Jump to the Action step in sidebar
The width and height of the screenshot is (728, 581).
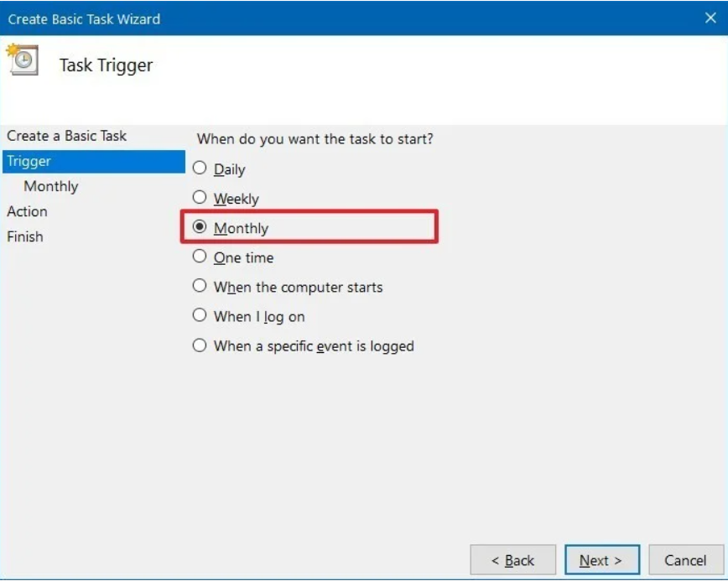[28, 211]
